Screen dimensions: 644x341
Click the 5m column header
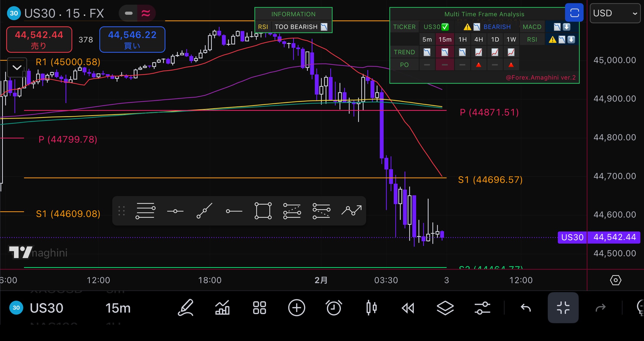click(427, 39)
